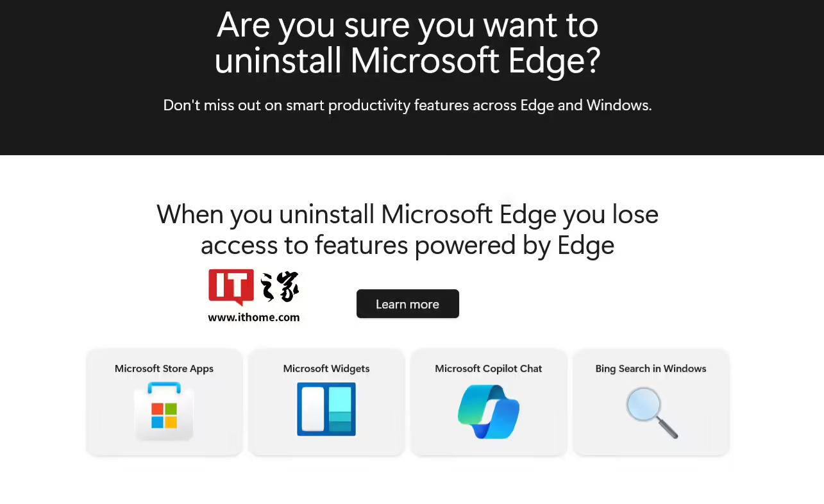Select the Microsoft Store Apps label
The image size is (824, 504).
pyautogui.click(x=164, y=369)
